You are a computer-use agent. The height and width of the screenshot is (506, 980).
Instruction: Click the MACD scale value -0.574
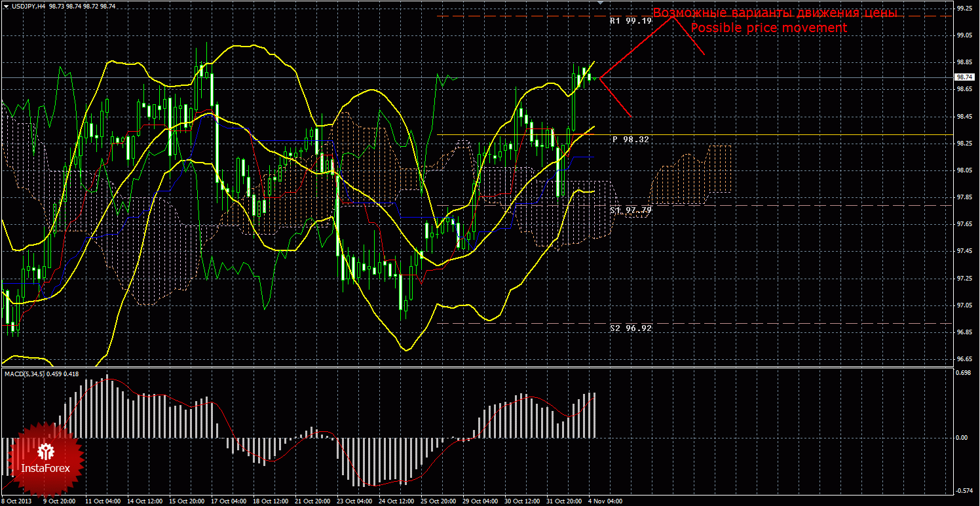pyautogui.click(x=963, y=491)
